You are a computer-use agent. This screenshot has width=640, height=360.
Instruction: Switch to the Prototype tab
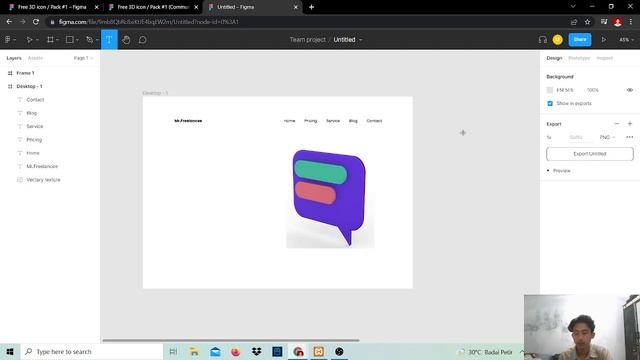pyautogui.click(x=579, y=58)
